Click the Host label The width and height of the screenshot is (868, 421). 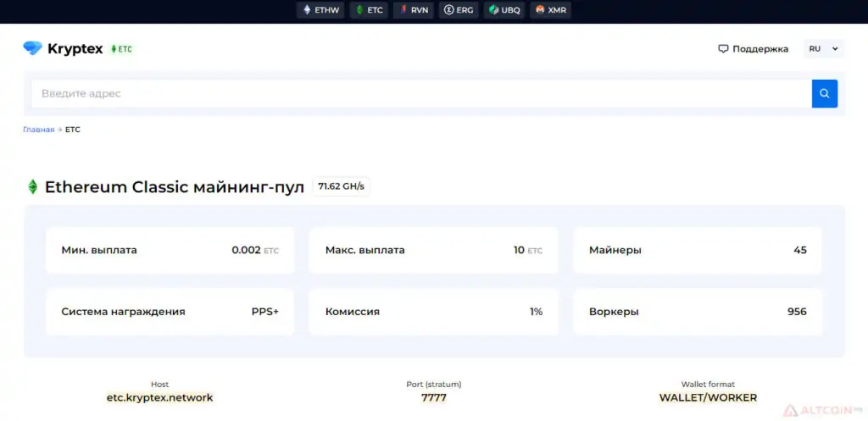point(159,384)
